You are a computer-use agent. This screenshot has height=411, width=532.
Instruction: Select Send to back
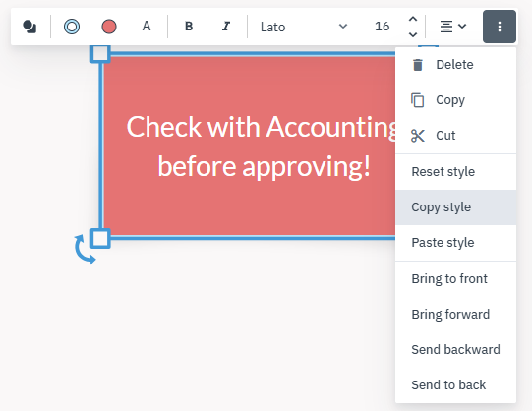click(455, 384)
